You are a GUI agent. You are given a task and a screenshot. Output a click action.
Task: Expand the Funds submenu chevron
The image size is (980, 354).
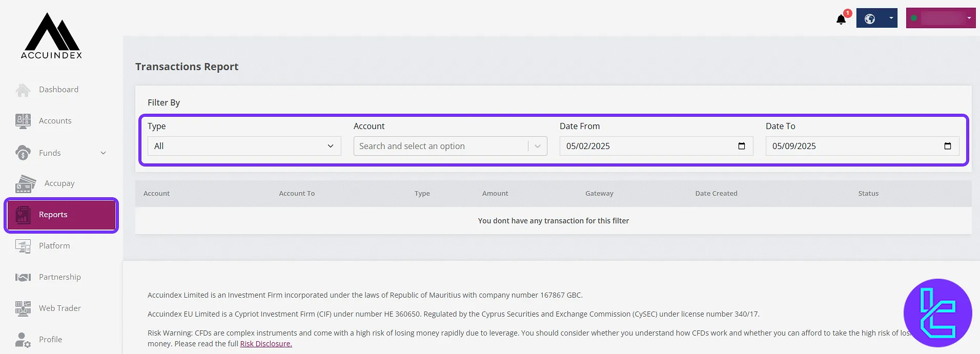pyautogui.click(x=103, y=153)
